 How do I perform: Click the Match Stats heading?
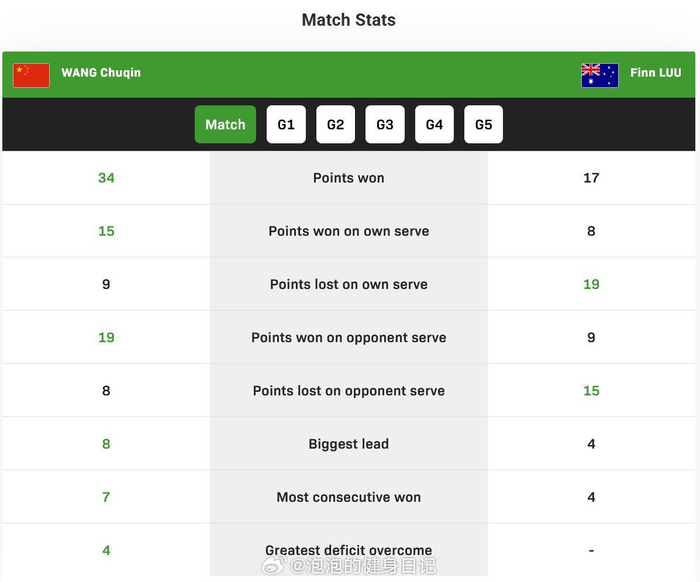pyautogui.click(x=348, y=20)
